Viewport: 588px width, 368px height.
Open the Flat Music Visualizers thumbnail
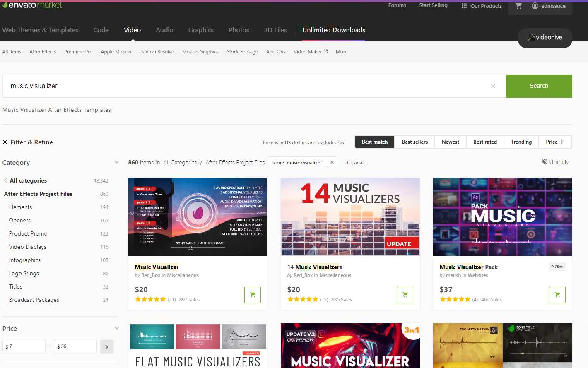pyautogui.click(x=198, y=346)
